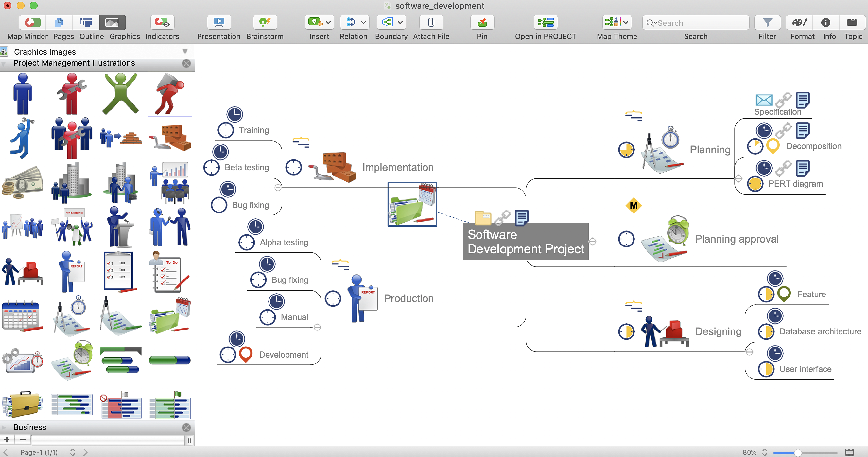Open the Format panel
Screen dimensions: 868x457
(799, 23)
